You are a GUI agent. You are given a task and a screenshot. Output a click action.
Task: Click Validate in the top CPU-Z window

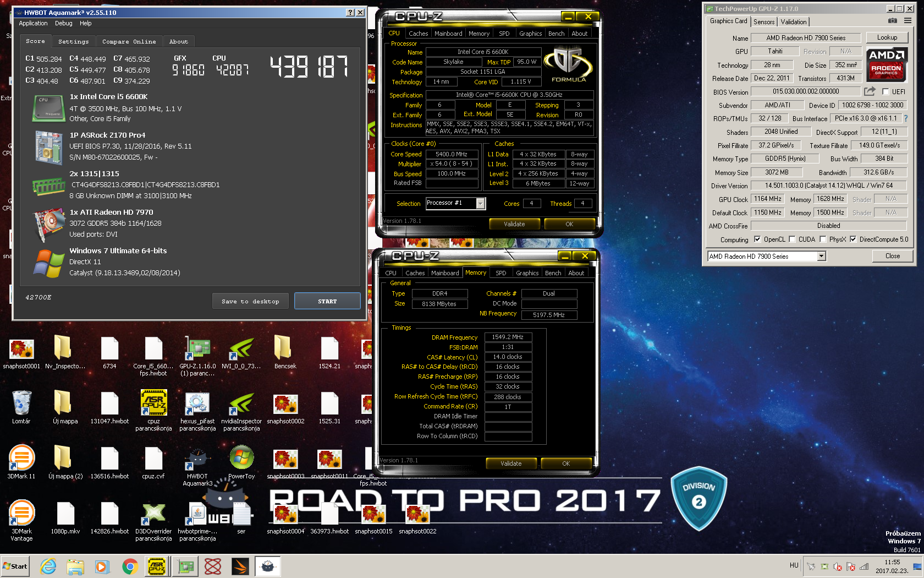point(514,224)
